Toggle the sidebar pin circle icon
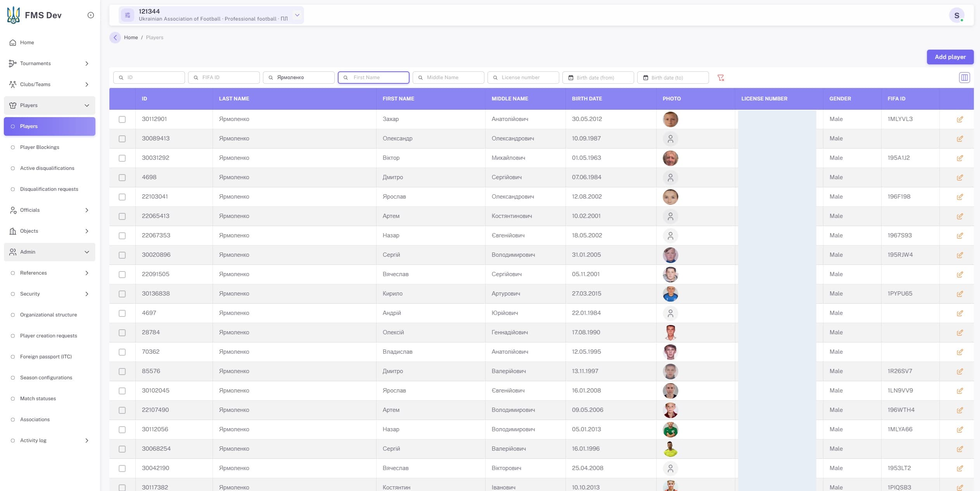 coord(91,15)
